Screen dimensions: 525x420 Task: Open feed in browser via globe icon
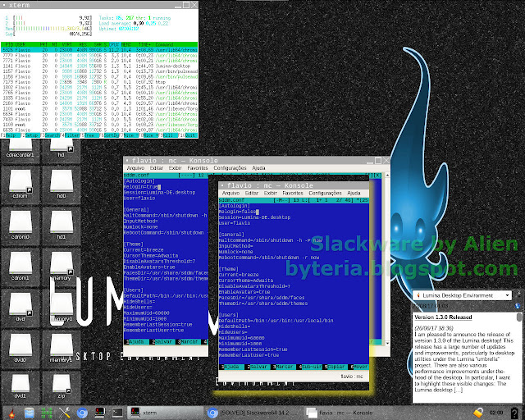[518, 305]
